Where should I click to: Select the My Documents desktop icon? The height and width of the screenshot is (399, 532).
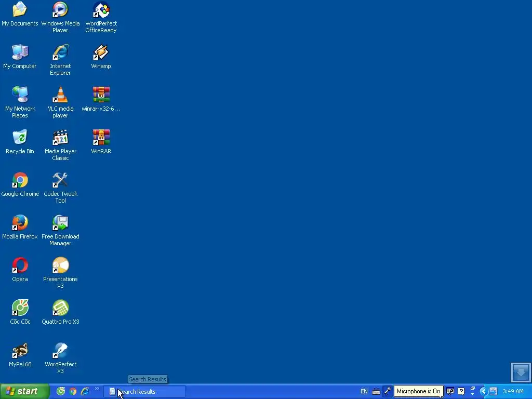(20, 14)
